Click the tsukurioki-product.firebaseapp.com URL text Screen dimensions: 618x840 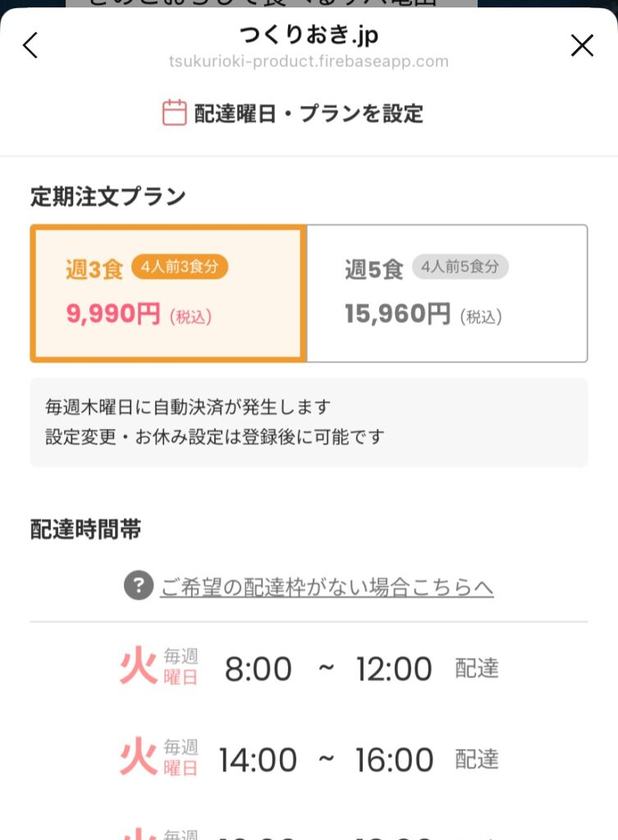(x=309, y=62)
